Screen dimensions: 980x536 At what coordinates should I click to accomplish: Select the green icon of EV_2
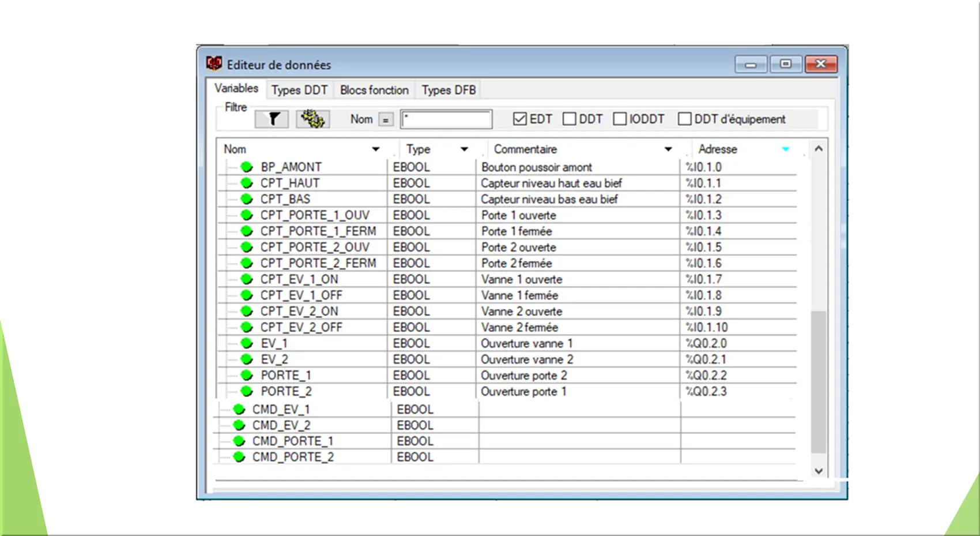tap(247, 359)
